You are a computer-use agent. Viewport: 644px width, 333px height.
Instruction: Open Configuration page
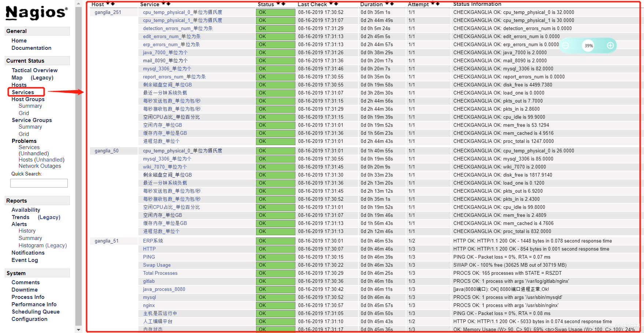coord(29,319)
